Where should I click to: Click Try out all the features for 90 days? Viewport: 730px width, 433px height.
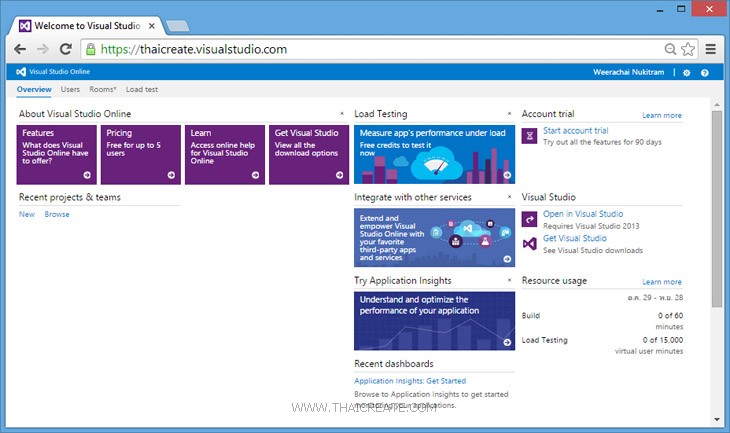[602, 142]
